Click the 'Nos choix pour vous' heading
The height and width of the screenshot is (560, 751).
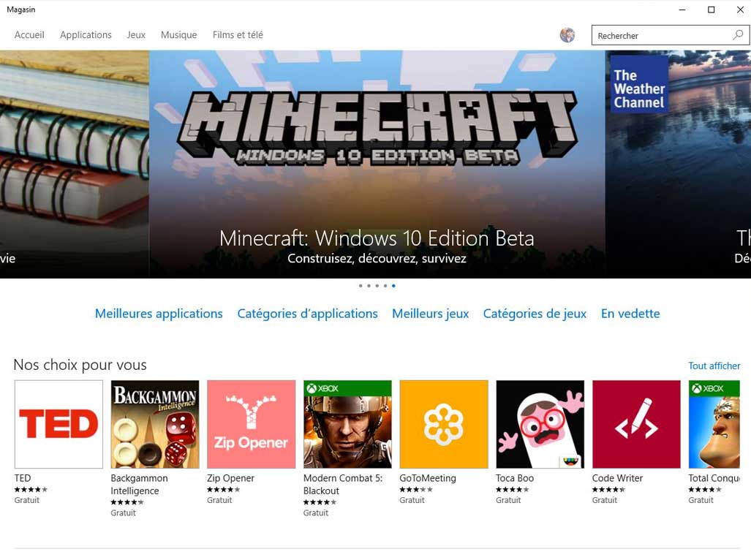(80, 365)
